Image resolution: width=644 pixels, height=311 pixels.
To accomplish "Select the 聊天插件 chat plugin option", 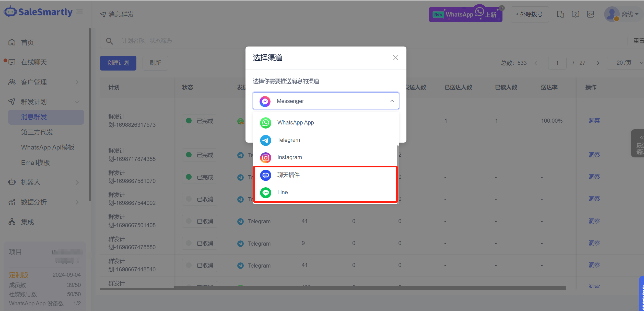I will tap(288, 175).
